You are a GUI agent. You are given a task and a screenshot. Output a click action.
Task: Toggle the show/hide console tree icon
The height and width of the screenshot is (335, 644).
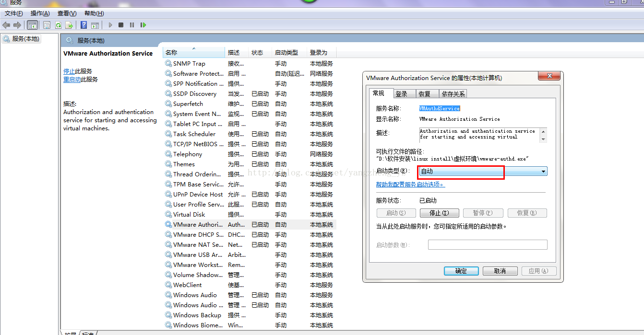pyautogui.click(x=33, y=25)
